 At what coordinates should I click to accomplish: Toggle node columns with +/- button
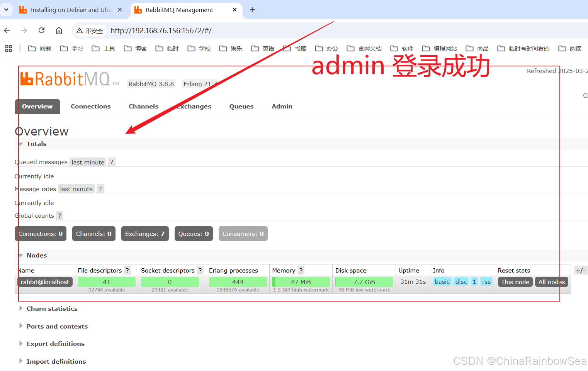[x=581, y=270]
